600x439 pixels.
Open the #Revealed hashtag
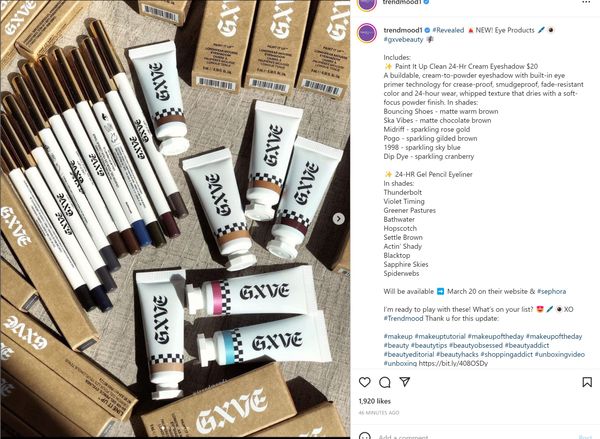coord(448,30)
